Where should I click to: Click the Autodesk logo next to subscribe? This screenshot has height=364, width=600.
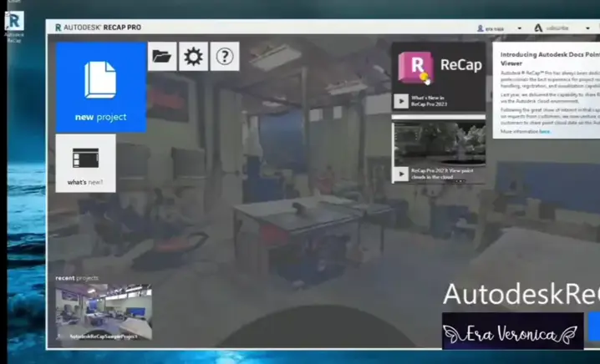click(538, 28)
